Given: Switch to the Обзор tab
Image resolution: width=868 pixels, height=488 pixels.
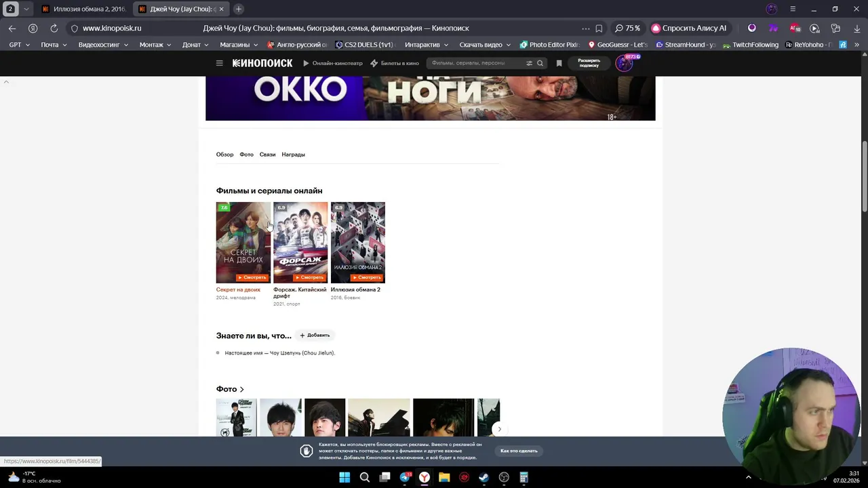Looking at the screenshot, I should point(224,155).
